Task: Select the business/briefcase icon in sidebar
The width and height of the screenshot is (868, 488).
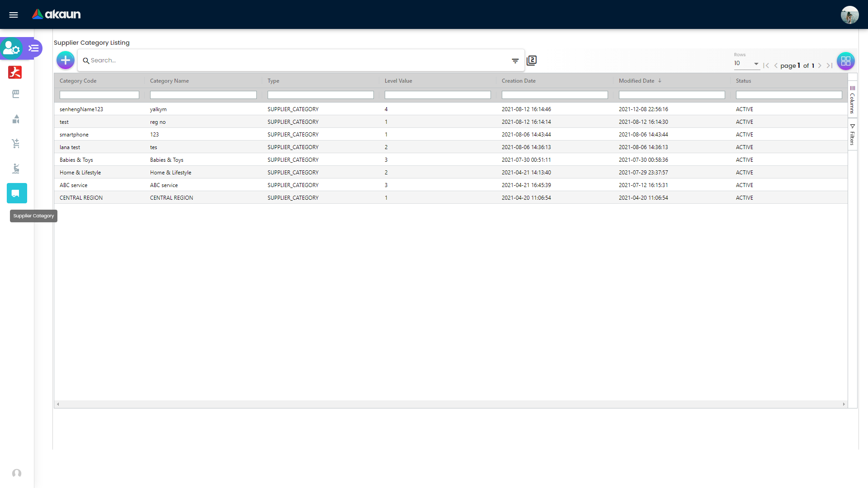Action: pyautogui.click(x=16, y=119)
